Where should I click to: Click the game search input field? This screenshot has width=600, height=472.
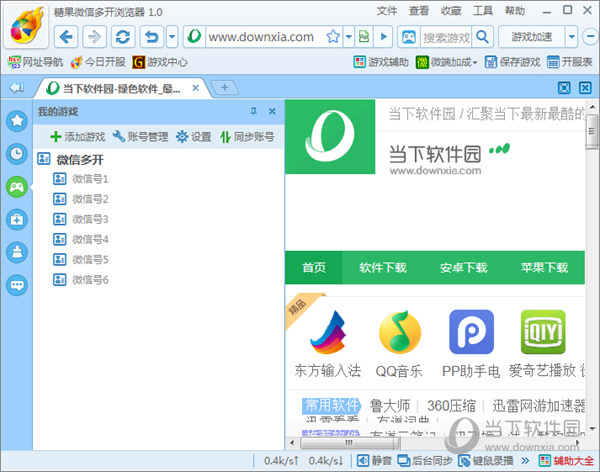pyautogui.click(x=446, y=37)
